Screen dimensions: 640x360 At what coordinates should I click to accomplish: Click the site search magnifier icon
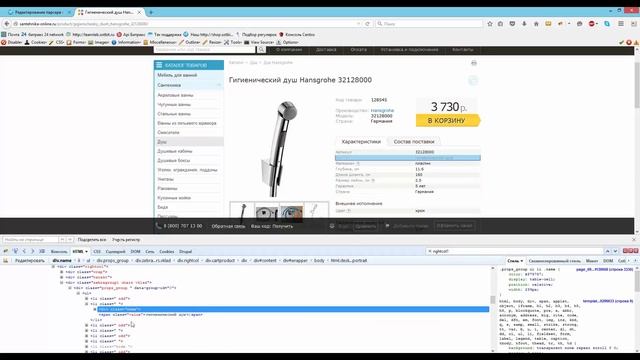click(261, 49)
